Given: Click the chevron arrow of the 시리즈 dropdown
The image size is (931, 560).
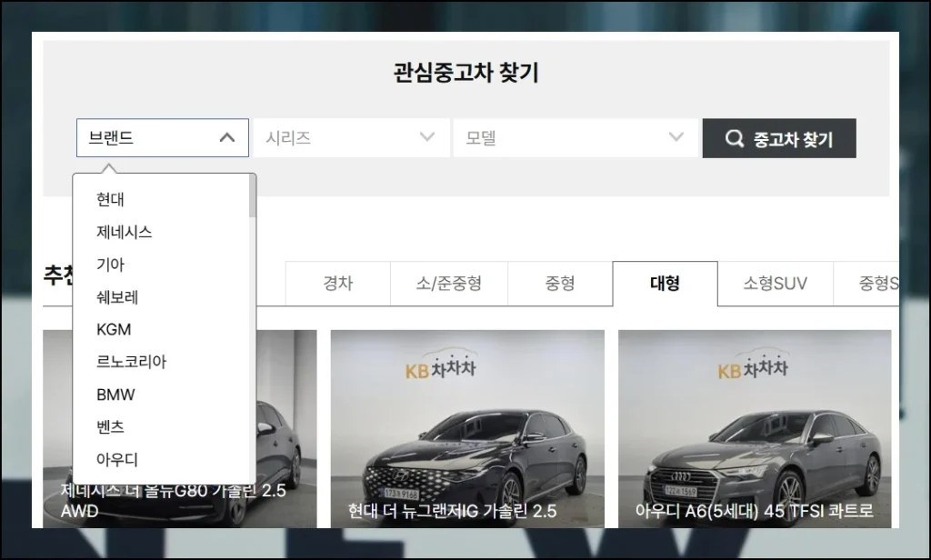Looking at the screenshot, I should click(x=427, y=137).
